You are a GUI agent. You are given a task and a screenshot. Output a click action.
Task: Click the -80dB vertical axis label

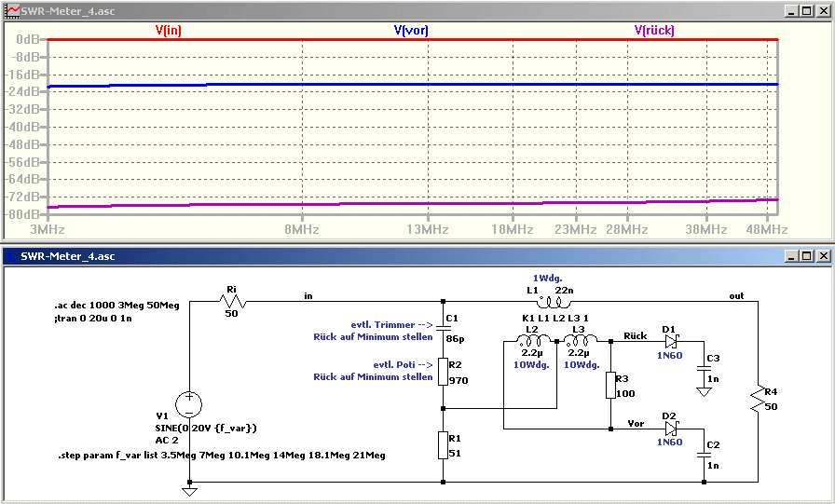(x=22, y=214)
